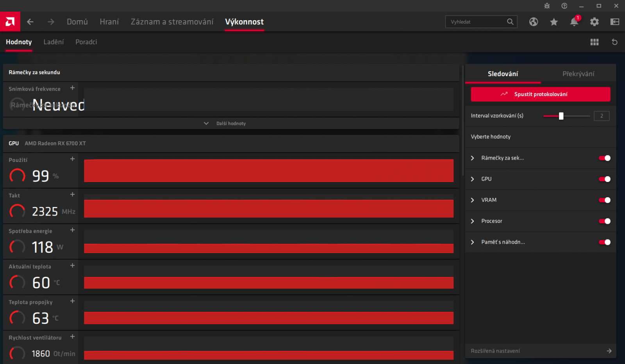Expand VRAM section chevron

click(473, 200)
